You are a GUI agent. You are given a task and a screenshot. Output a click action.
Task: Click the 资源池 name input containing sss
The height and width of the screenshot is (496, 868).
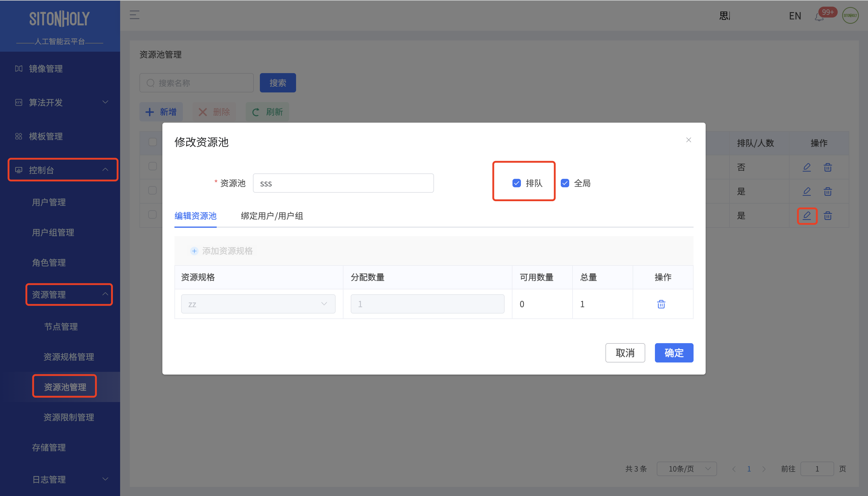pyautogui.click(x=343, y=183)
